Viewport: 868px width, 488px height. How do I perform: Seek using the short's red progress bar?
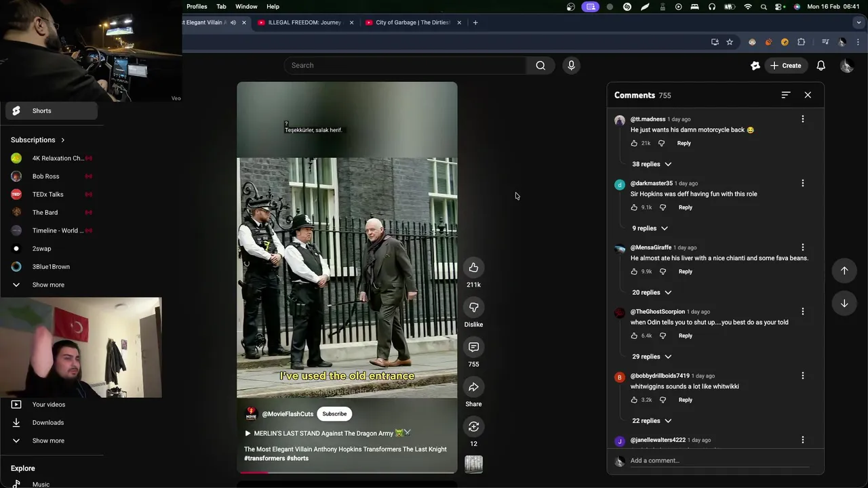click(x=347, y=472)
